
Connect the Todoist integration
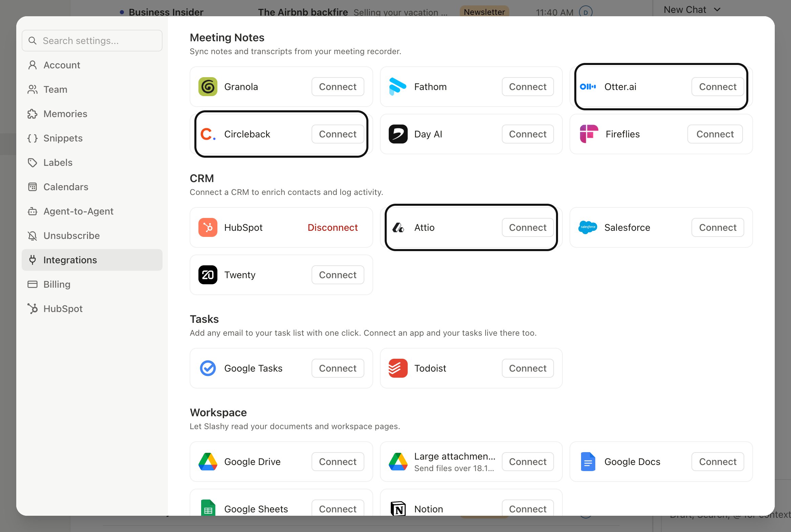[x=528, y=369]
